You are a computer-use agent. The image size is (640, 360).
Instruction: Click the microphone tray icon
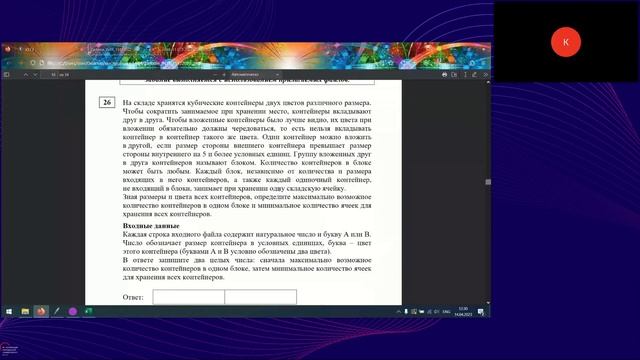(x=406, y=312)
